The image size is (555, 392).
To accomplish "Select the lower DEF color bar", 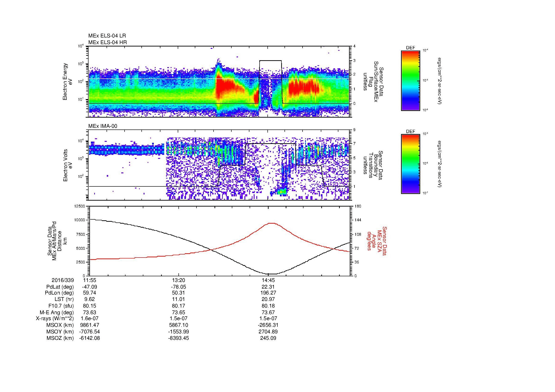I will point(410,164).
